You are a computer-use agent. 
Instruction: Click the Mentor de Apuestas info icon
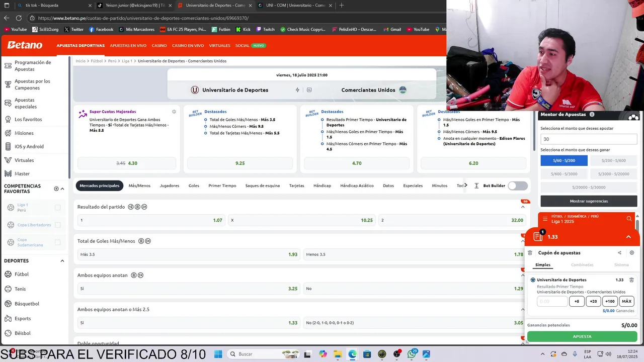pos(592,115)
